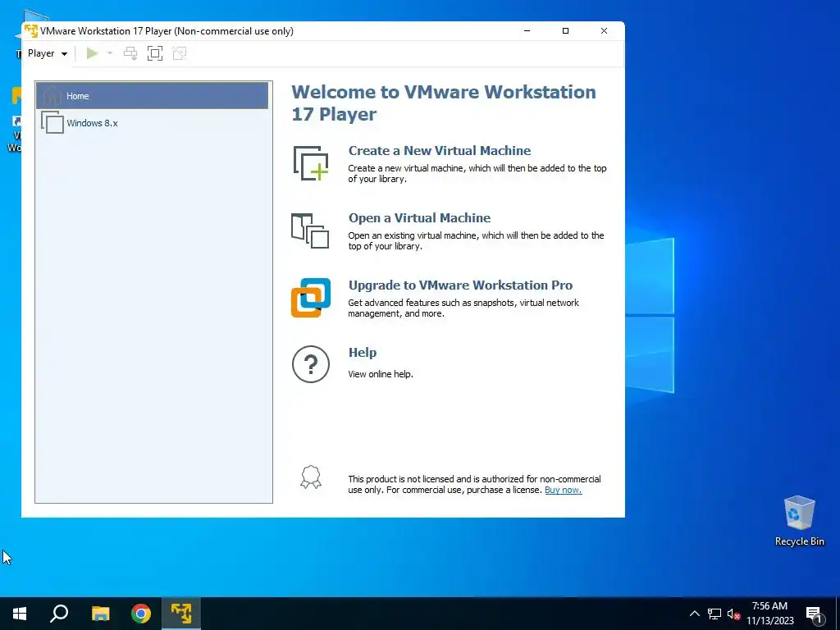840x630 pixels.
Task: Show hidden system tray icons
Action: (x=694, y=614)
